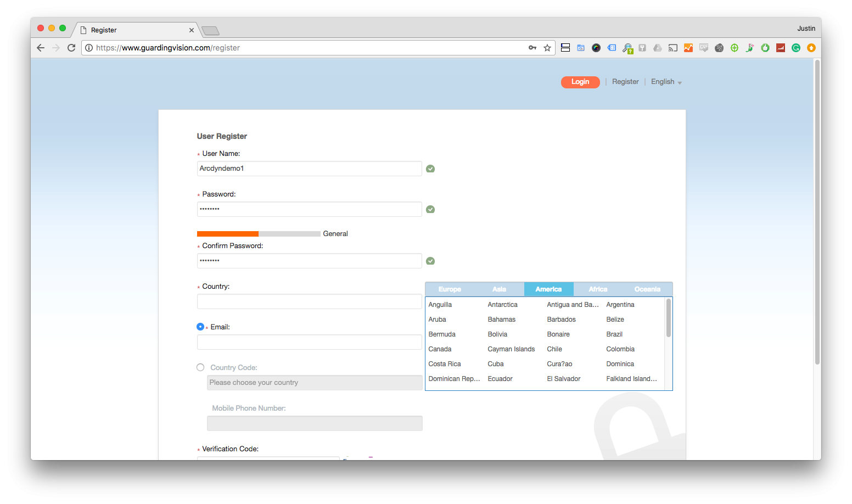Open the Country selection field
Screen dimensions: 852x504
click(x=309, y=301)
